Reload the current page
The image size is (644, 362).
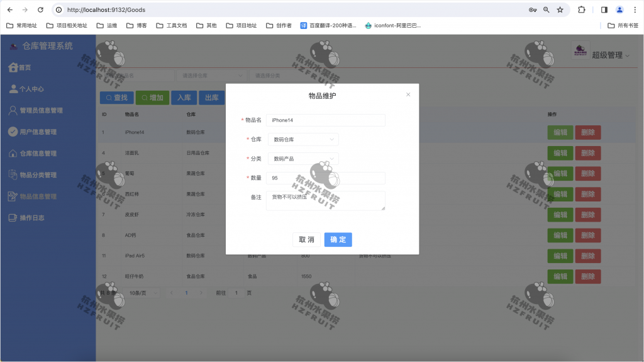click(40, 9)
